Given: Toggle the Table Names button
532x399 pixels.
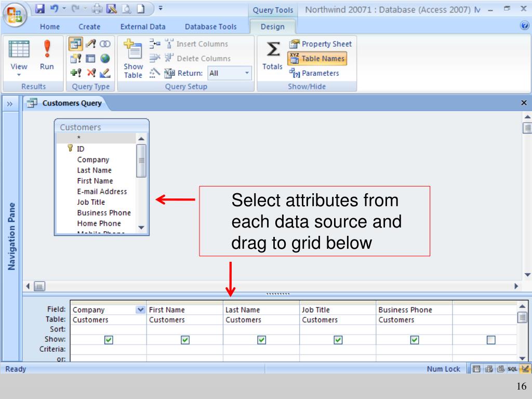Looking at the screenshot, I should click(x=317, y=59).
